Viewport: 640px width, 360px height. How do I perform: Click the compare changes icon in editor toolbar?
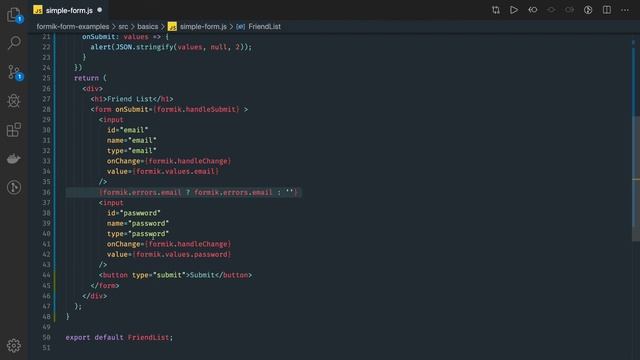[x=496, y=10]
